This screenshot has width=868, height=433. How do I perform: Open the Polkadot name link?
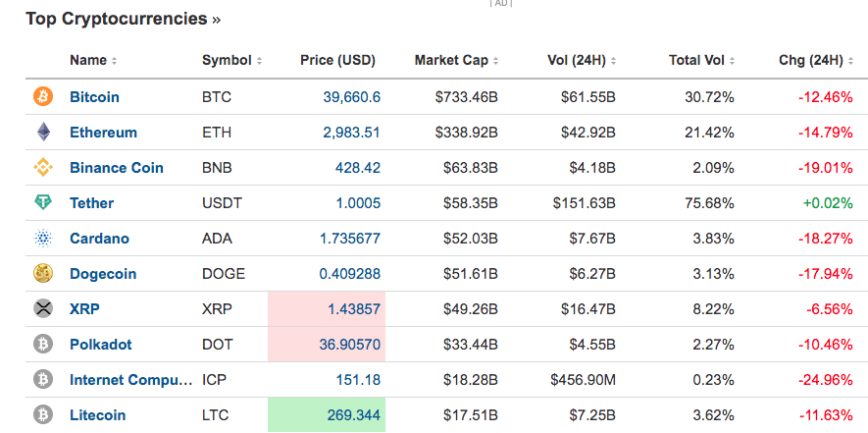(x=101, y=345)
